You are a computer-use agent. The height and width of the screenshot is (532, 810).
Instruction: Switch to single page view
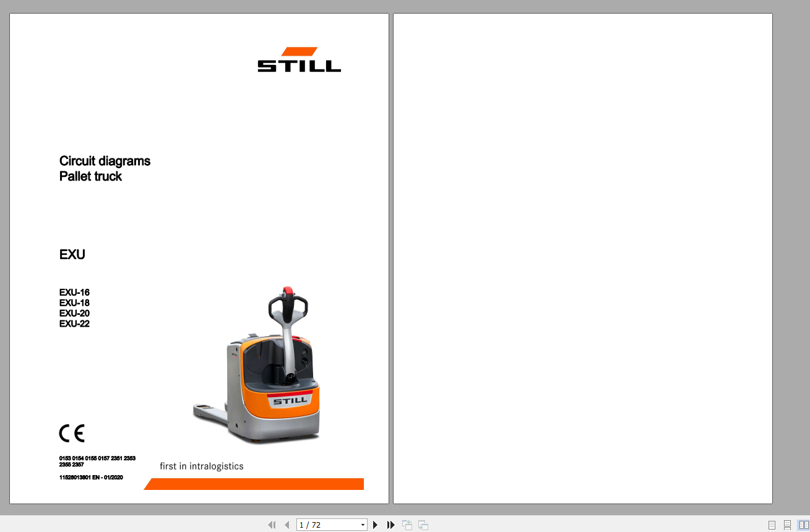[x=772, y=525]
